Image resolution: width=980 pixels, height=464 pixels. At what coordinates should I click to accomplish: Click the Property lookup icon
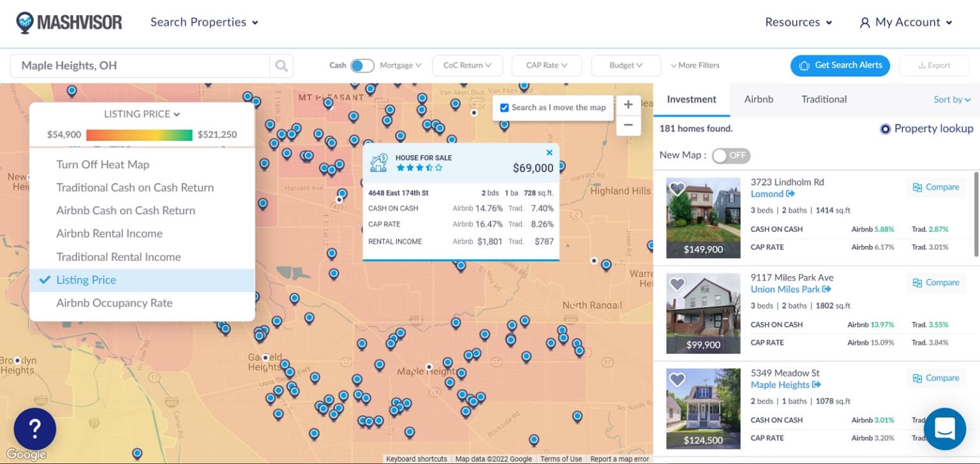pyautogui.click(x=885, y=129)
